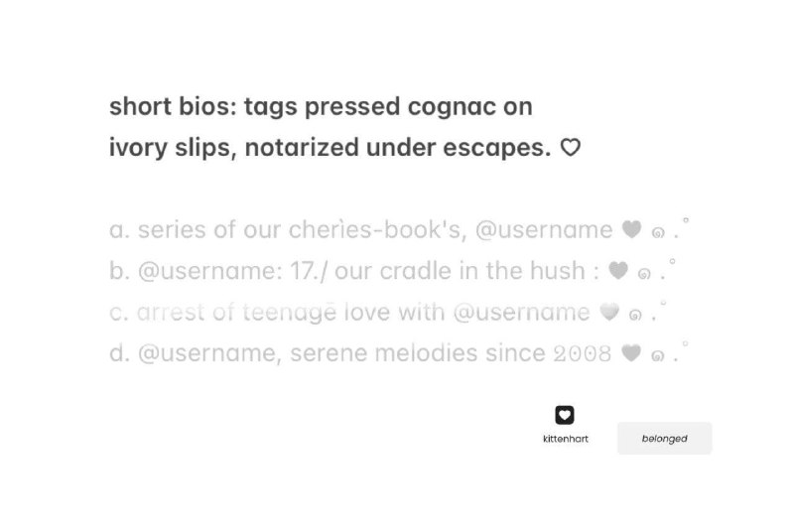Click the 'kittenhart' label text
The width and height of the screenshot is (794, 532).
(x=565, y=439)
